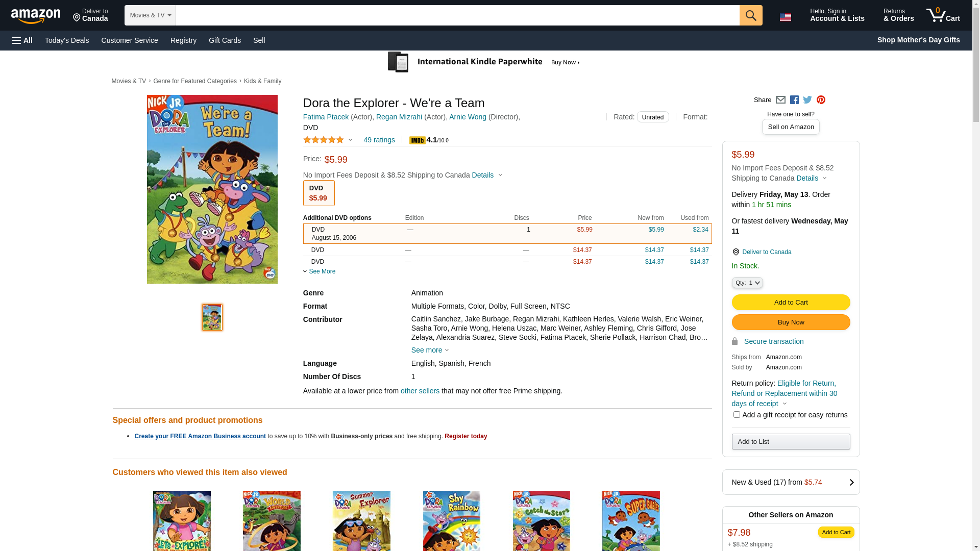Viewport: 980px width, 551px height.
Task: Open the shopping cart icon
Action: coord(943,15)
